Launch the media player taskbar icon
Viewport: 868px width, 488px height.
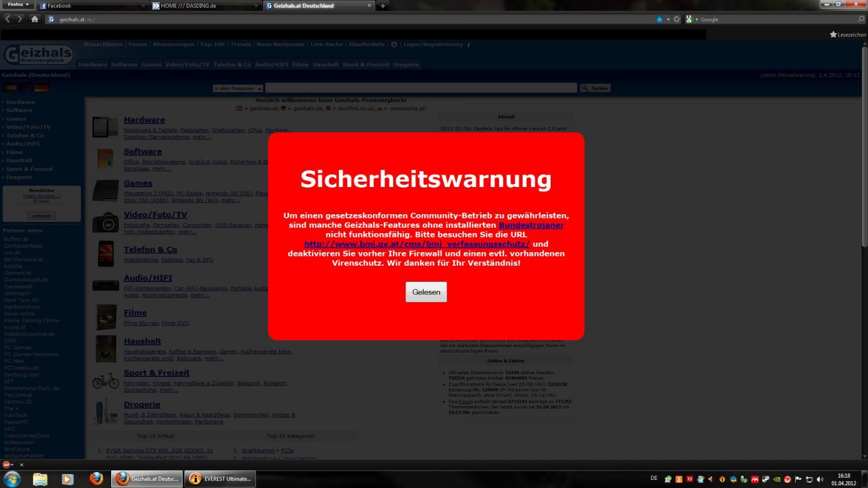coord(67,479)
